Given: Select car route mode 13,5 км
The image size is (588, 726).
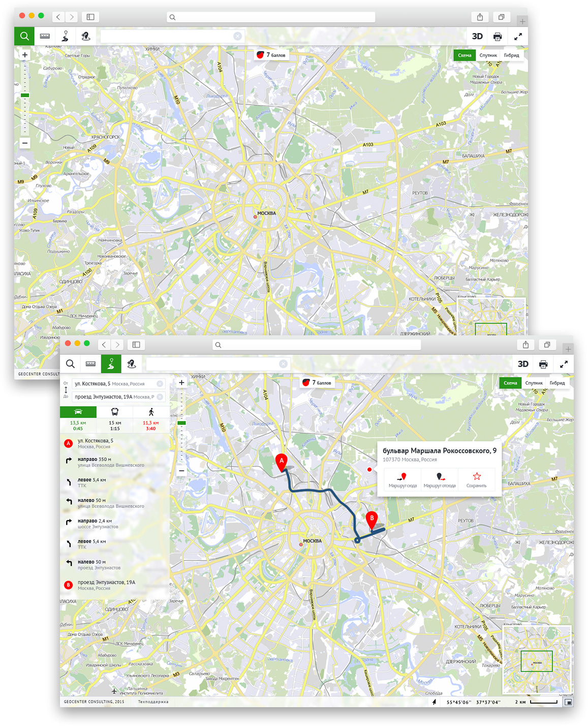Looking at the screenshot, I should pos(78,419).
